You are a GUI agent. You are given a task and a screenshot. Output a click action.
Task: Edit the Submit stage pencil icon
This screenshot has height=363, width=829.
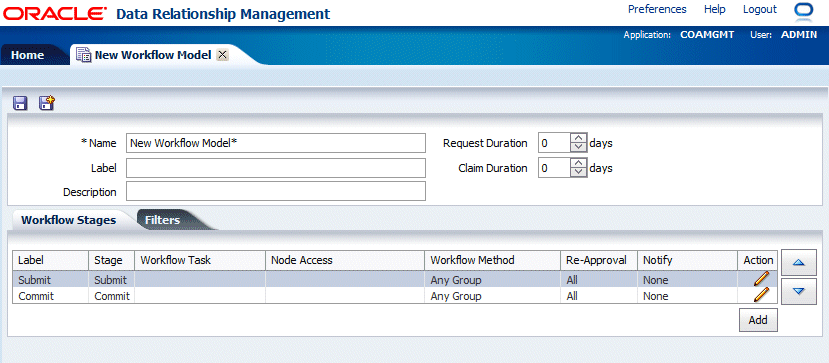(x=760, y=279)
